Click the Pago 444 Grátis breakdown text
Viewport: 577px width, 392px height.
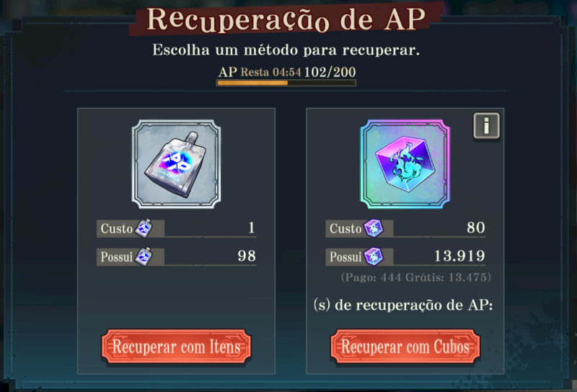[x=416, y=277]
